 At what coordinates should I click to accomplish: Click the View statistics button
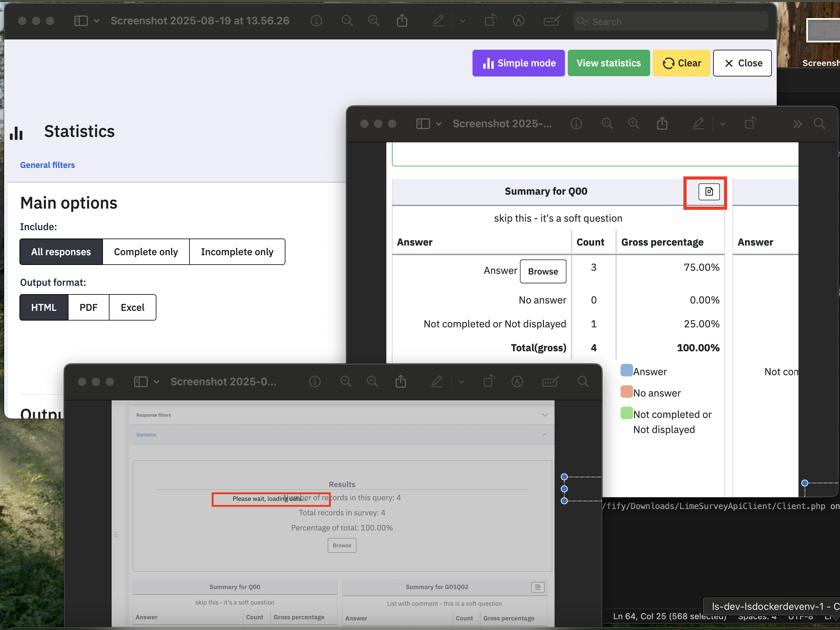click(x=608, y=63)
